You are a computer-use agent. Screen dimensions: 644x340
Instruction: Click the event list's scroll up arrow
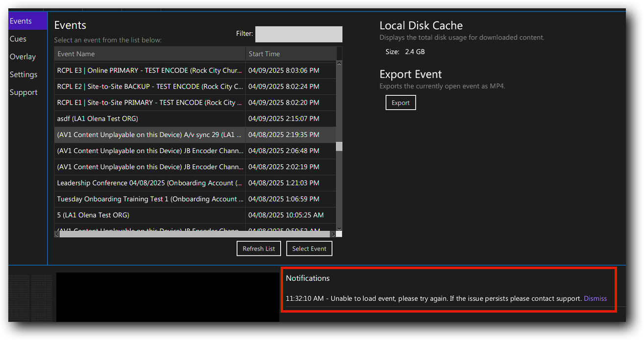(x=339, y=64)
